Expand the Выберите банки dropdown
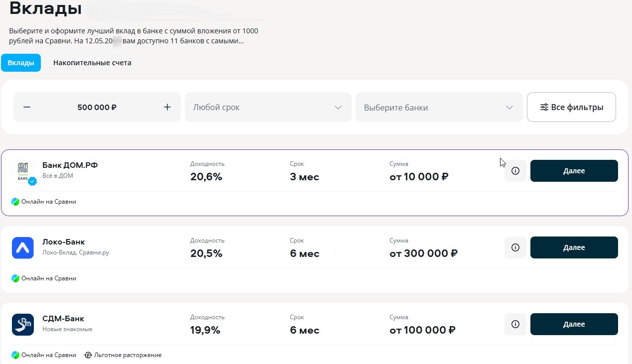Image resolution: width=632 pixels, height=364 pixels. tap(439, 107)
